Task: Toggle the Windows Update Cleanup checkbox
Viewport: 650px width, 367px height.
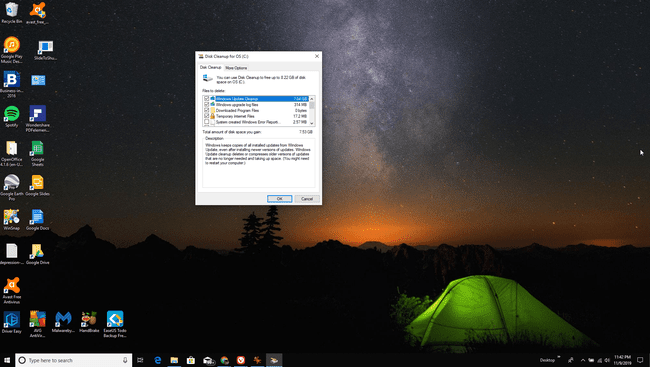Action: pos(206,99)
